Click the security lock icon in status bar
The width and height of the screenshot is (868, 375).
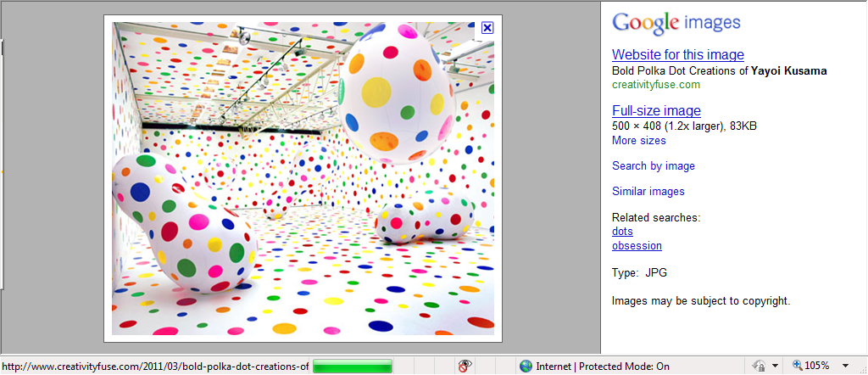coord(759,366)
